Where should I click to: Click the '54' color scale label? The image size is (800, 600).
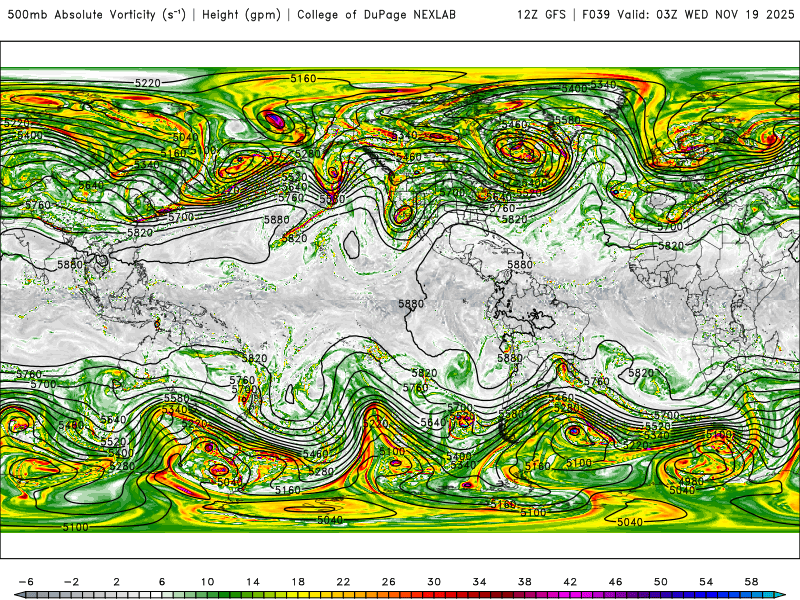[706, 582]
